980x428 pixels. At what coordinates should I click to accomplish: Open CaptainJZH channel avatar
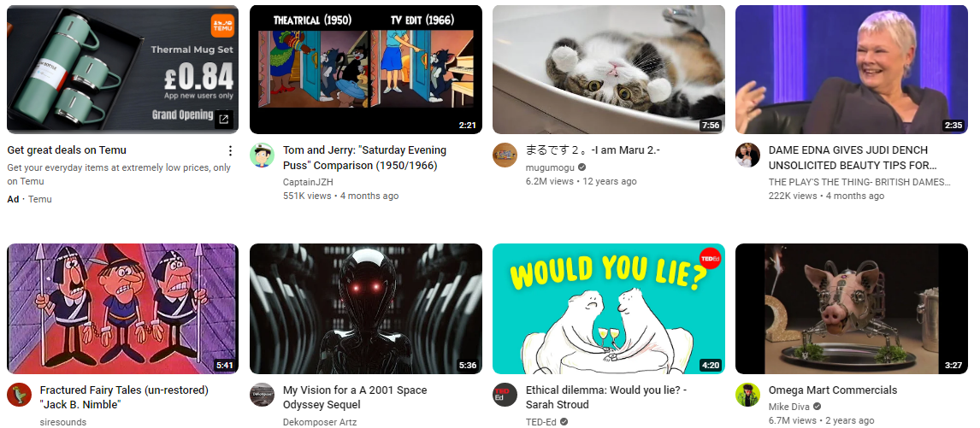coord(262,155)
